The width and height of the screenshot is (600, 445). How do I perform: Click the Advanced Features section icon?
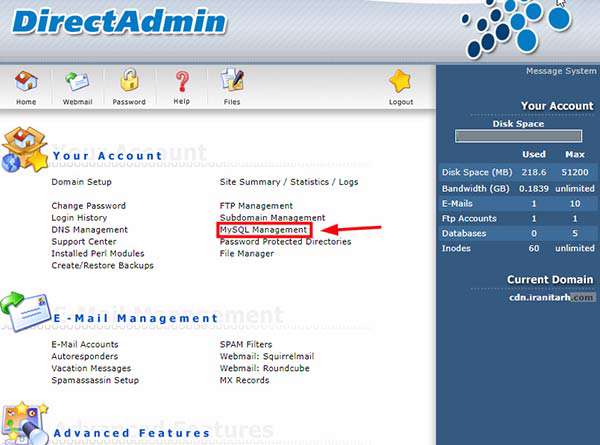pyautogui.click(x=24, y=423)
